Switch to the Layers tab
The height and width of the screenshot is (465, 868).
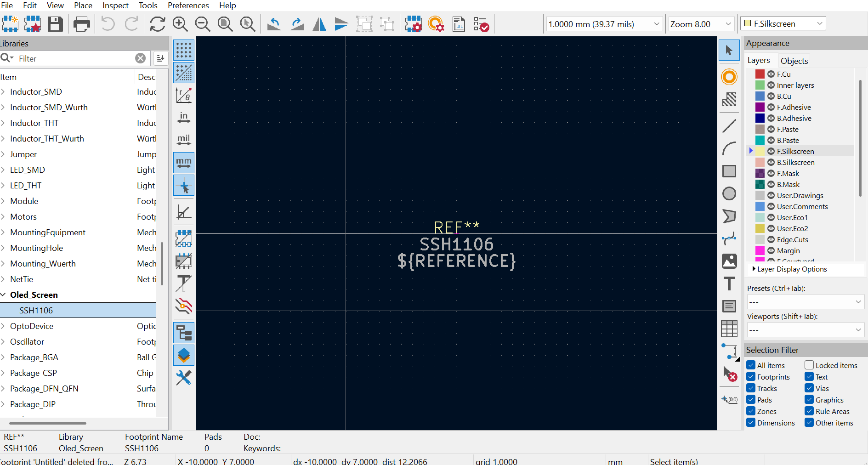759,60
